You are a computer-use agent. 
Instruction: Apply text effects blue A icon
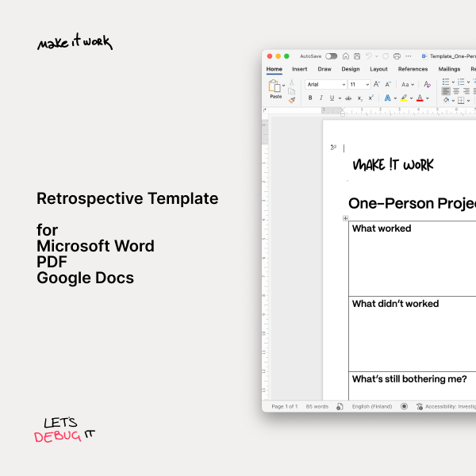pos(387,98)
